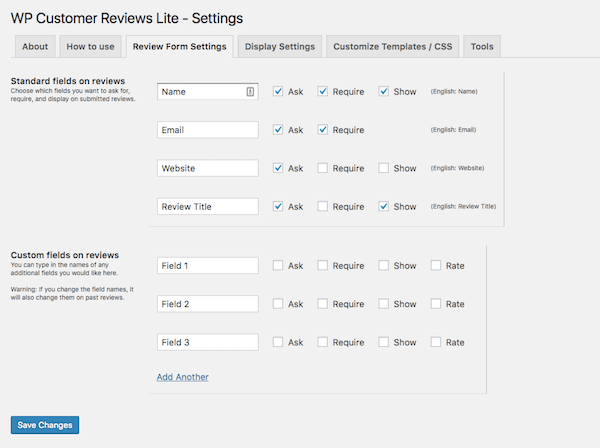Click into the Field 2 input
The width and height of the screenshot is (600, 448).
(208, 304)
